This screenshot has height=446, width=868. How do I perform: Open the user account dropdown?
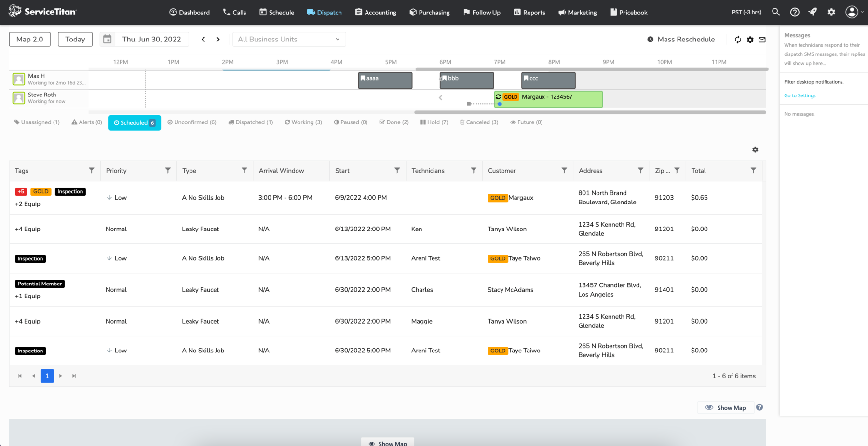point(854,12)
